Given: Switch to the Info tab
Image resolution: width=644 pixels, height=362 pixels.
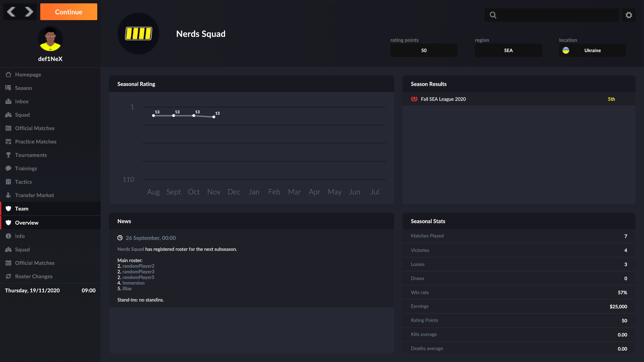Looking at the screenshot, I should point(19,236).
